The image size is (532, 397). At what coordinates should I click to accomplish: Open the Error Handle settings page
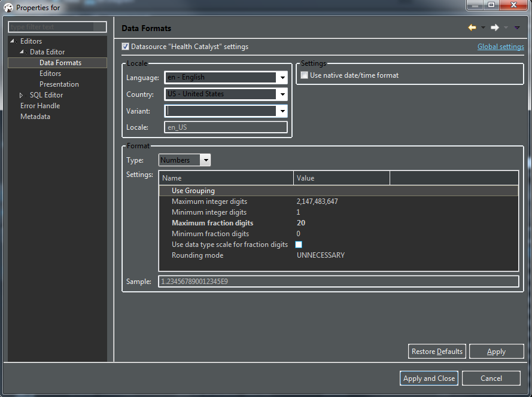40,105
